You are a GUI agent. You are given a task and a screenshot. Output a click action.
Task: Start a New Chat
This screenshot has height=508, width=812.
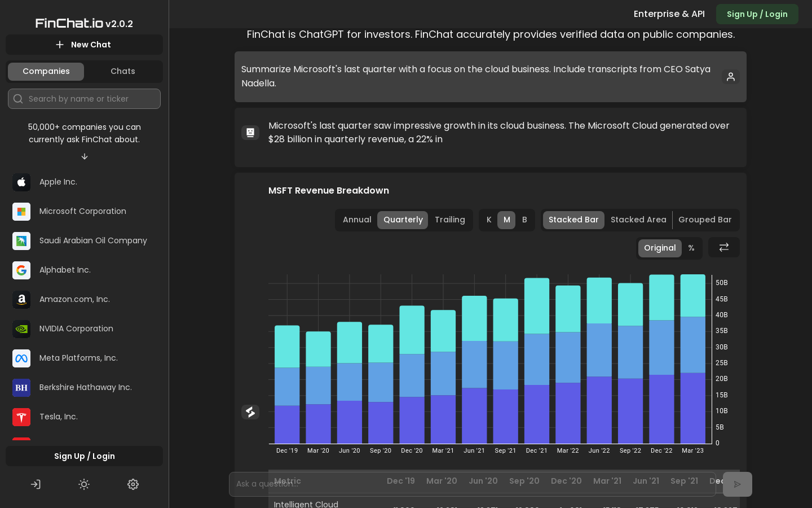(x=85, y=45)
